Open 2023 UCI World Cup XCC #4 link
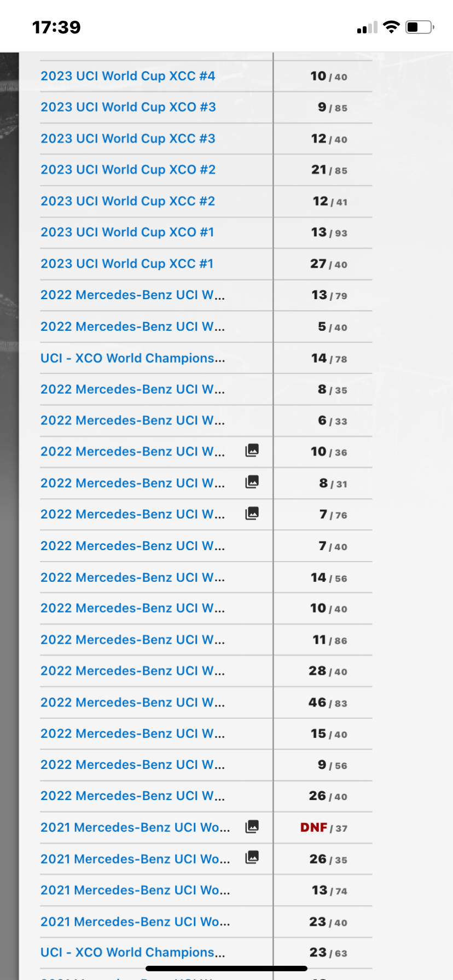 coord(128,76)
